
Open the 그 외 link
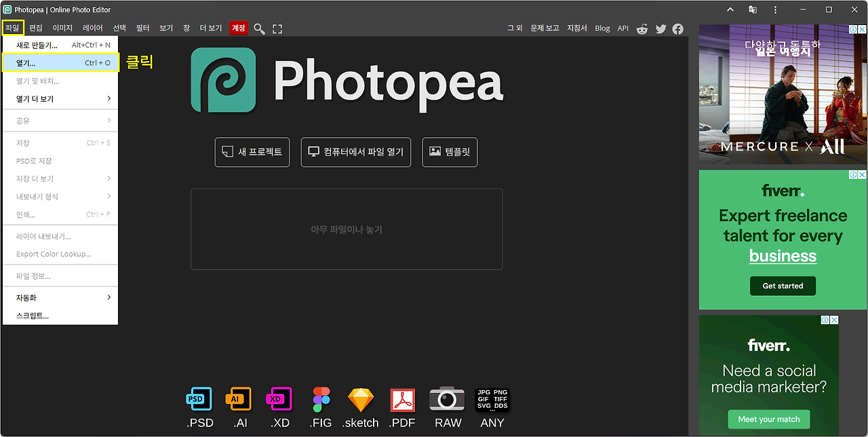(515, 28)
